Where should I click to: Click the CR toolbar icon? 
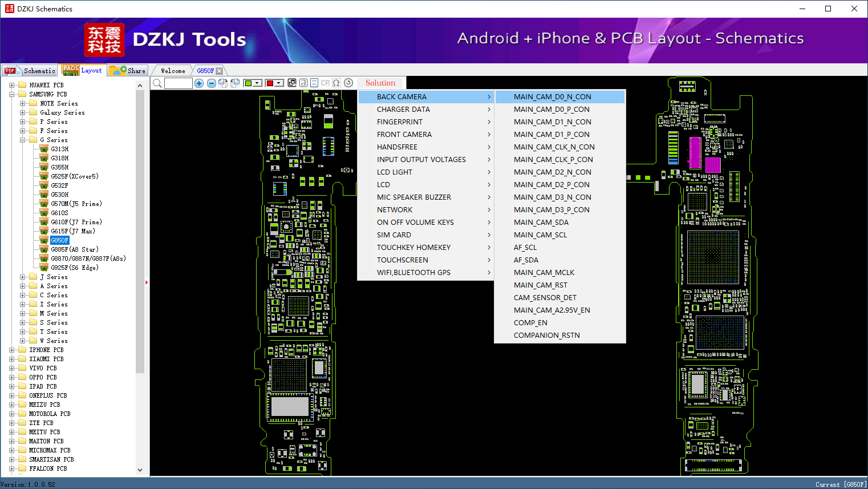[x=325, y=83]
